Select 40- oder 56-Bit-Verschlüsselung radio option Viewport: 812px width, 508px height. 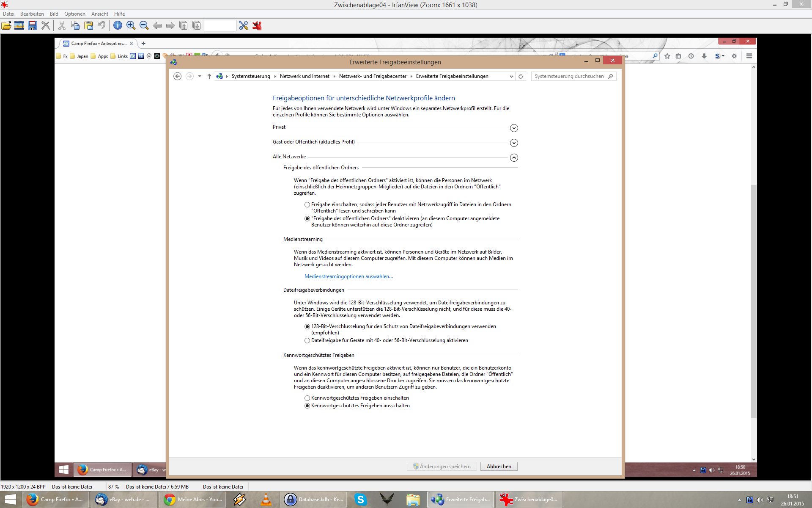307,341
